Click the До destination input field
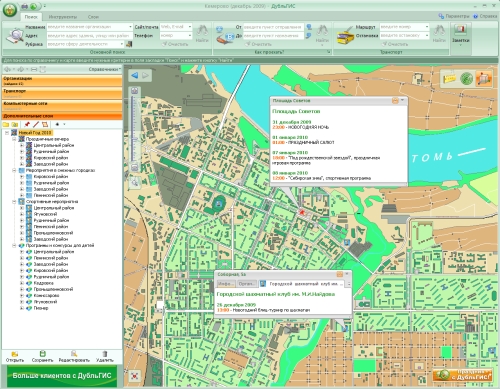This screenshot has height=389, width=500. click(273, 35)
